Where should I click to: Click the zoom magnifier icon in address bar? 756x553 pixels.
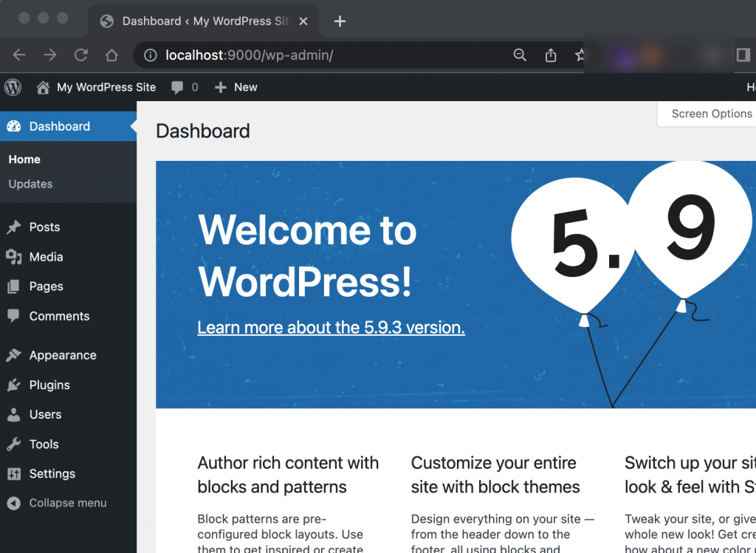(520, 55)
